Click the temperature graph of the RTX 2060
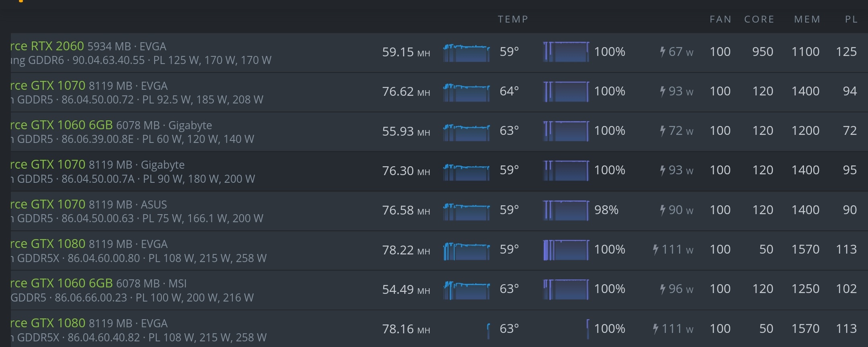868x347 pixels. tap(466, 53)
